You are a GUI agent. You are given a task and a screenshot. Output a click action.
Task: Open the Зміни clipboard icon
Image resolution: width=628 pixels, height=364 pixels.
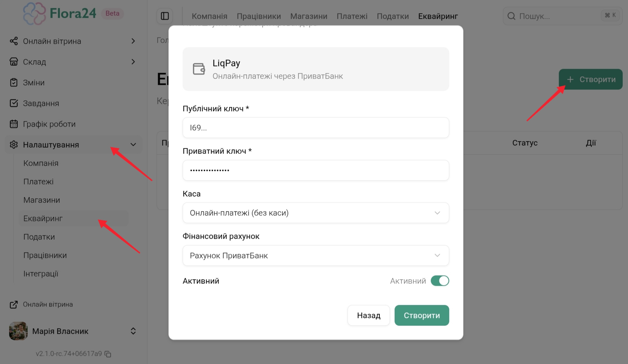[14, 83]
